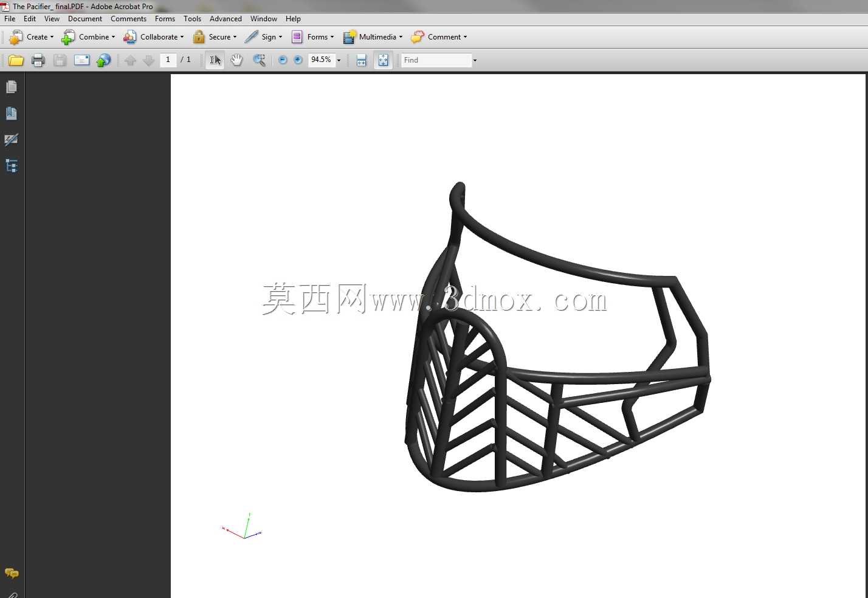Choose the Marquee Zoom tool
The height and width of the screenshot is (598, 868).
coord(259,60)
